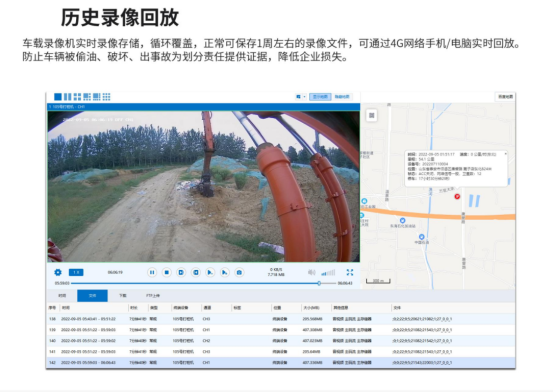Enter fullscreen video mode
This screenshot has height=392, width=553.
point(350,272)
